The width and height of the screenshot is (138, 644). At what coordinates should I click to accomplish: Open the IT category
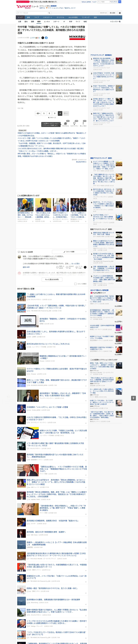point(64,21)
